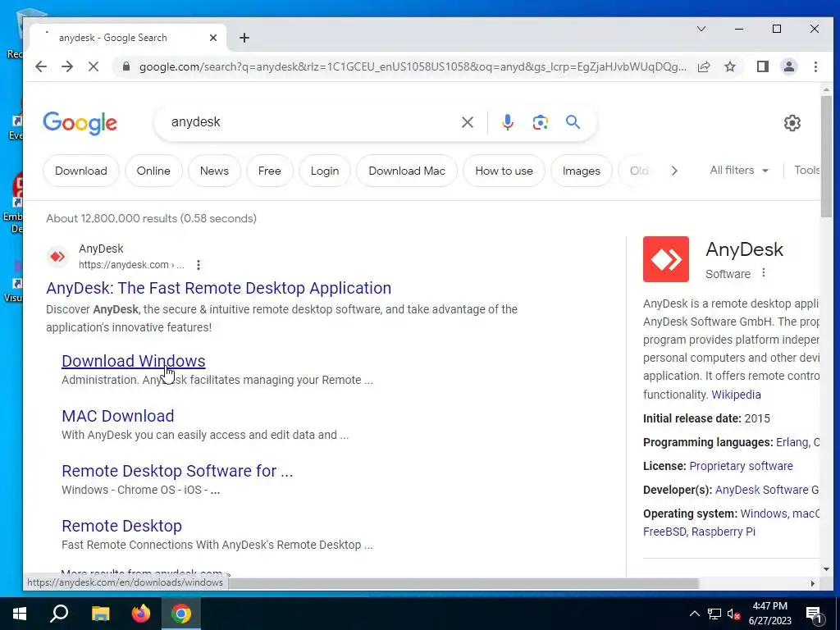Search by image with Google Lens
840x630 pixels.
540,122
